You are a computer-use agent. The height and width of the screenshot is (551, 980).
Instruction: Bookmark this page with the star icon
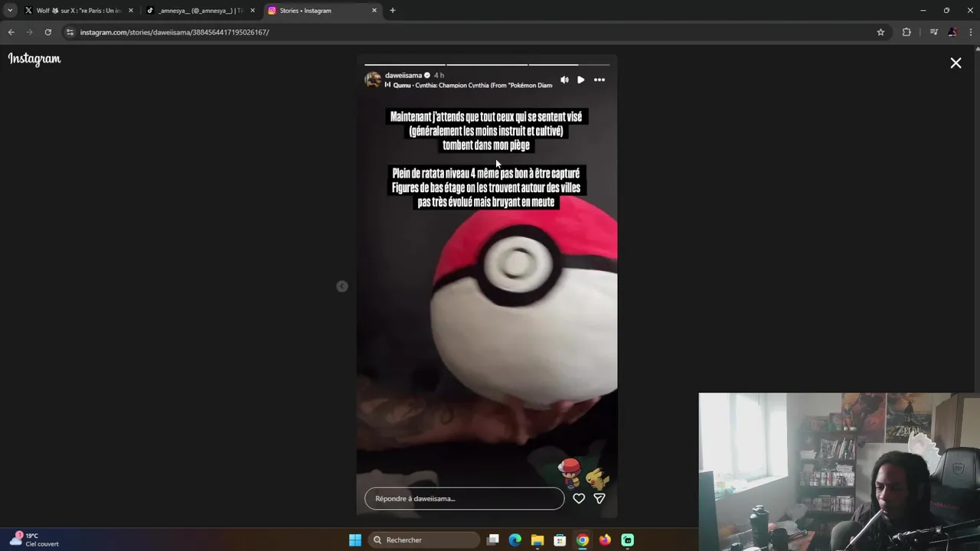click(x=880, y=32)
